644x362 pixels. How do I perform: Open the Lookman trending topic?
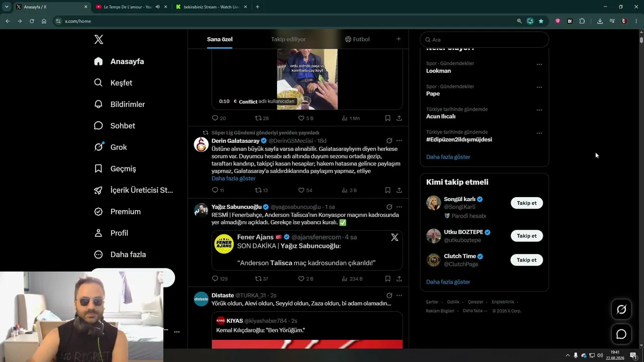point(439,71)
